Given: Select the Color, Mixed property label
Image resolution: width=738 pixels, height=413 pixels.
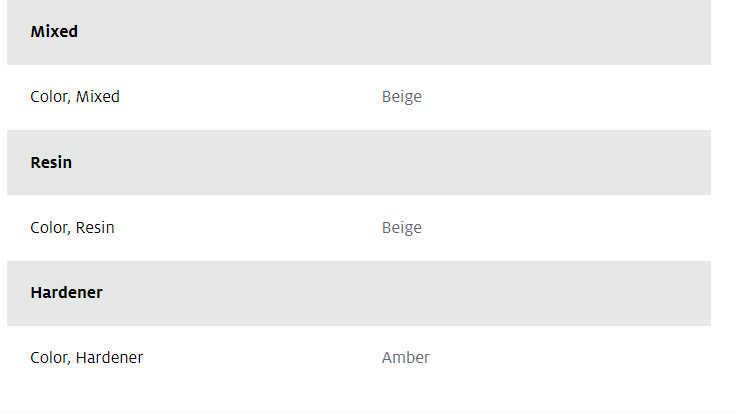Looking at the screenshot, I should coord(75,97).
